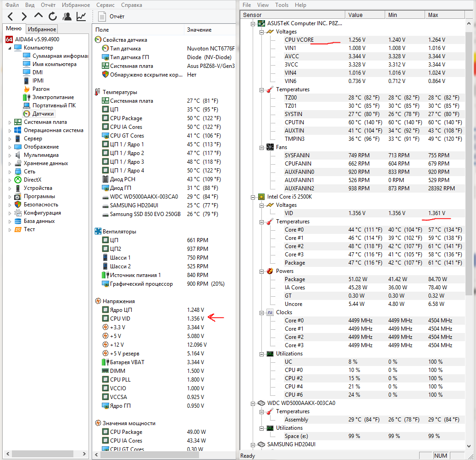
Task: Select the База данных tree item
Action: [x=34, y=221]
